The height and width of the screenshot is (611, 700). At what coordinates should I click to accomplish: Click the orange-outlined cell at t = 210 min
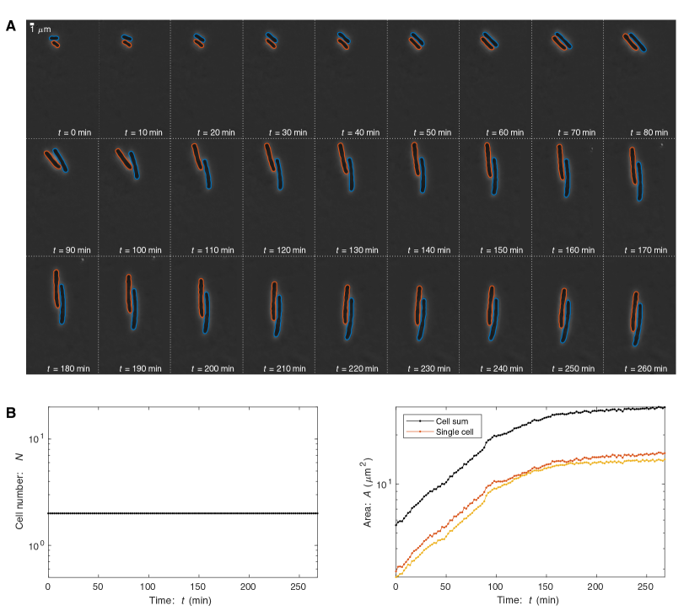(x=274, y=301)
